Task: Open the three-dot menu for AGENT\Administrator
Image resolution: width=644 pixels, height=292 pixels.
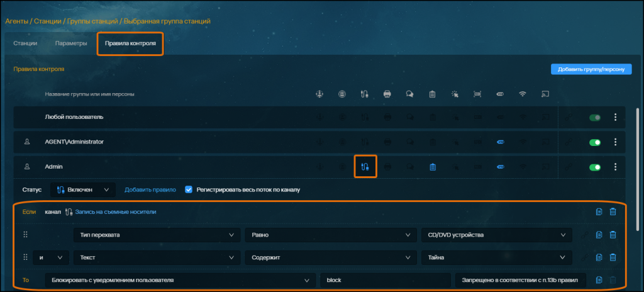Action: pos(615,142)
